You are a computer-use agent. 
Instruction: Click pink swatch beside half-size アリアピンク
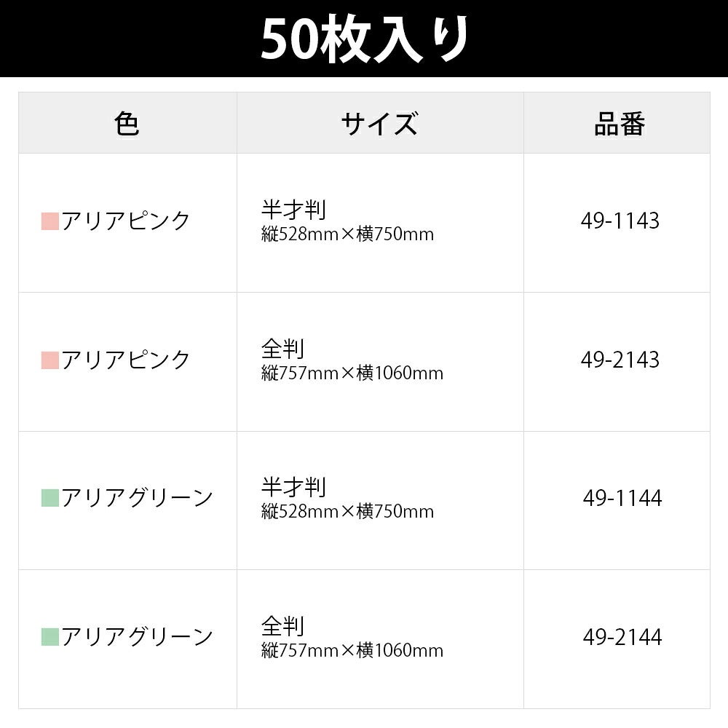[x=50, y=221]
